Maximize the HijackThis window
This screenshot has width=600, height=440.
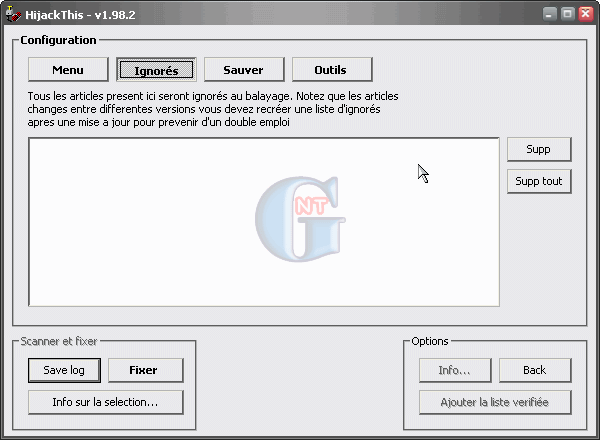point(567,14)
